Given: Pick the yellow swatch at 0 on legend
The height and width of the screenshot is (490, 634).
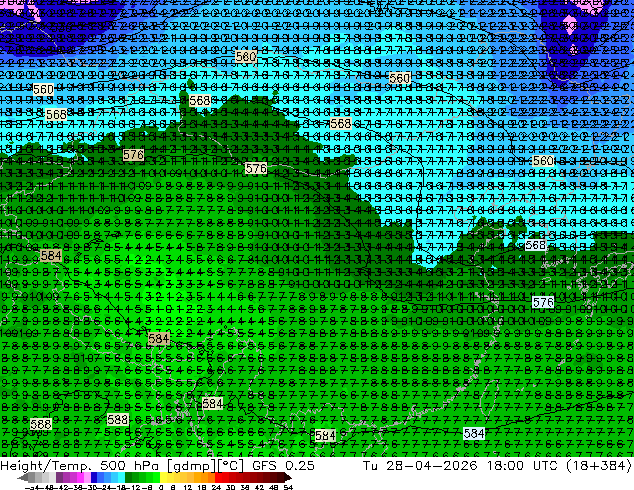Looking at the screenshot, I should 163,478.
